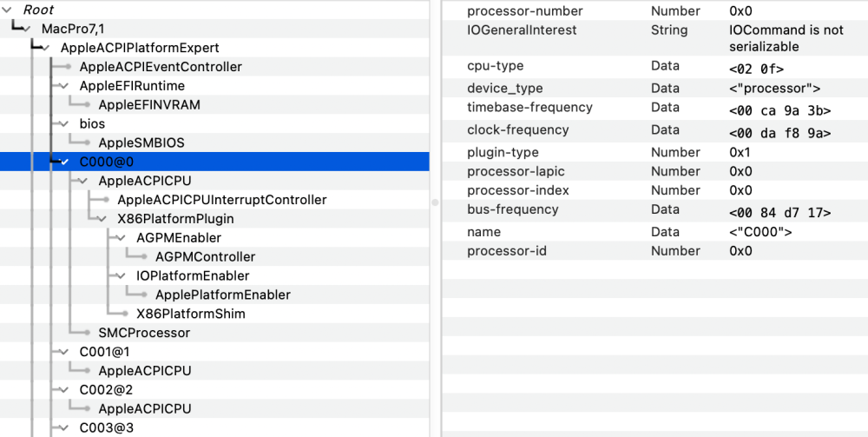The image size is (868, 437).
Task: Select the X86PlatformPlugin entry
Action: 175,219
